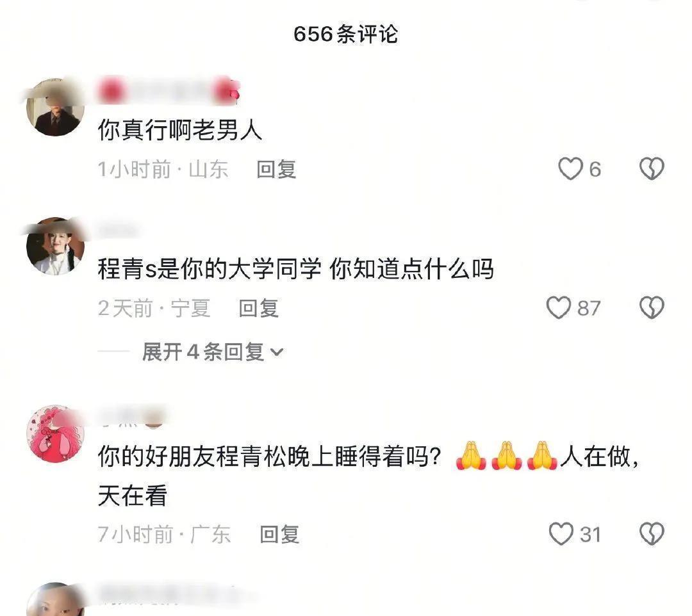Like the comment "你真行啊老男人"
The width and height of the screenshot is (692, 616).
tap(570, 169)
